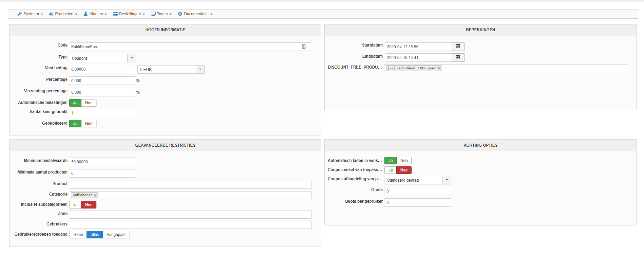This screenshot has width=644, height=255.
Task: Set Inclusief subcategorieën to Ja
Action: [75, 205]
